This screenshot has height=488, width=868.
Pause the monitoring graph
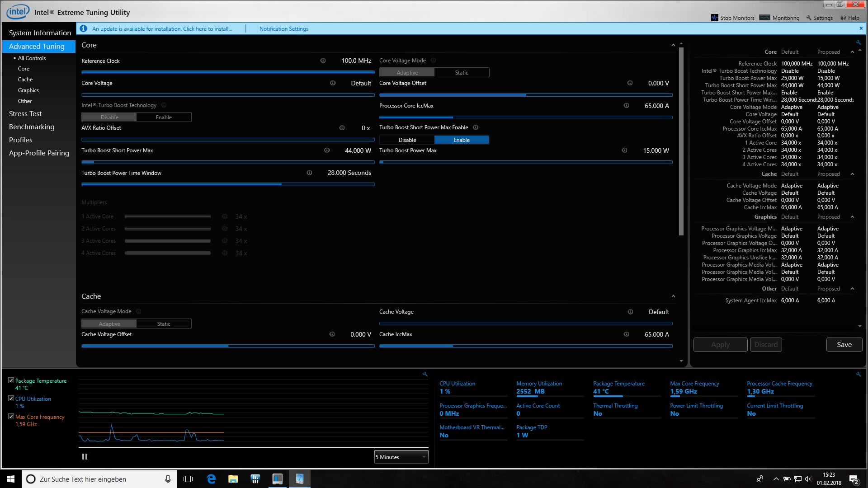point(85,457)
